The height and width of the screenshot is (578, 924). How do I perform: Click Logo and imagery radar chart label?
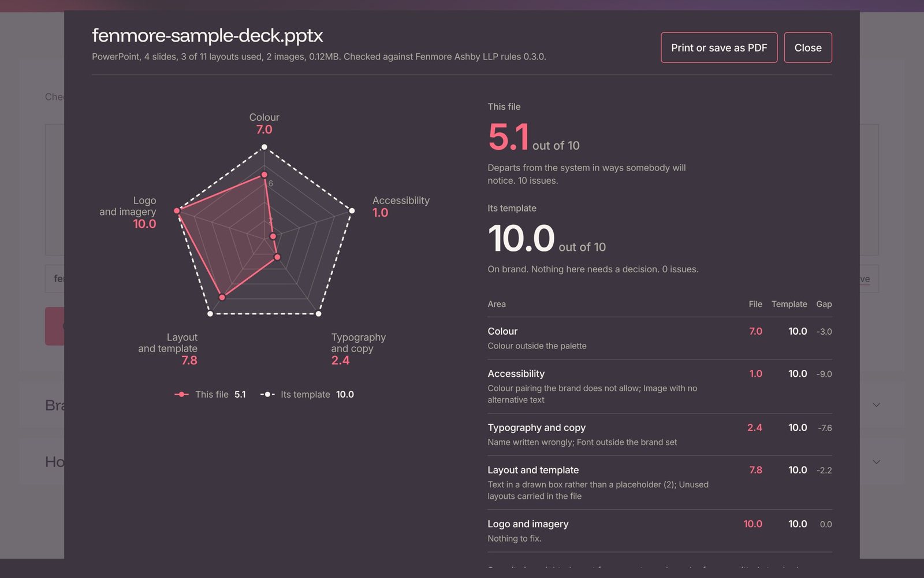[x=128, y=206]
